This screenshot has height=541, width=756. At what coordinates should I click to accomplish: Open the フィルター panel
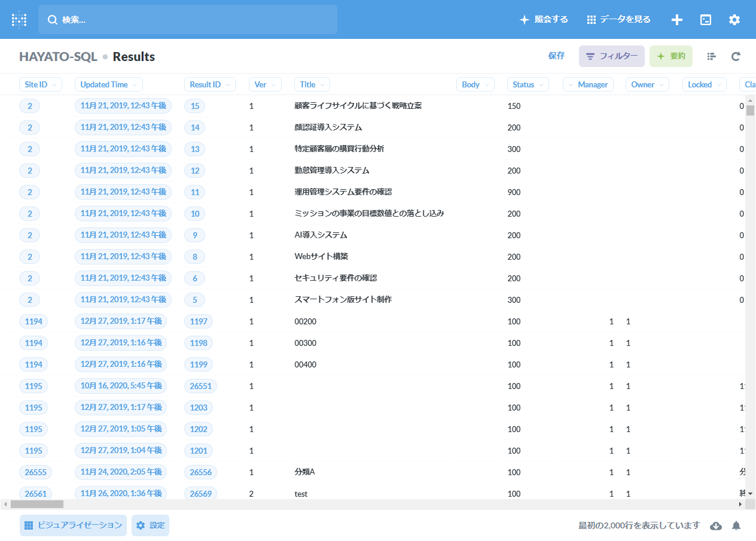[x=611, y=56]
